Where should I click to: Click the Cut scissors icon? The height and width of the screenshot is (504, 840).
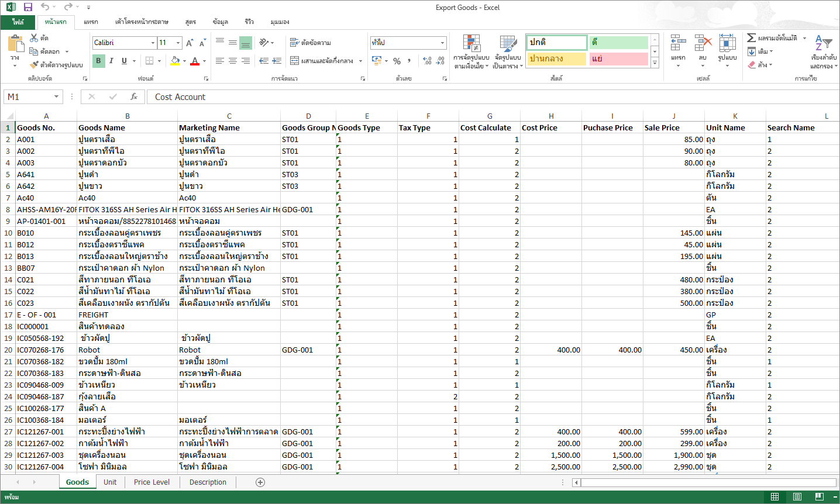coord(34,38)
